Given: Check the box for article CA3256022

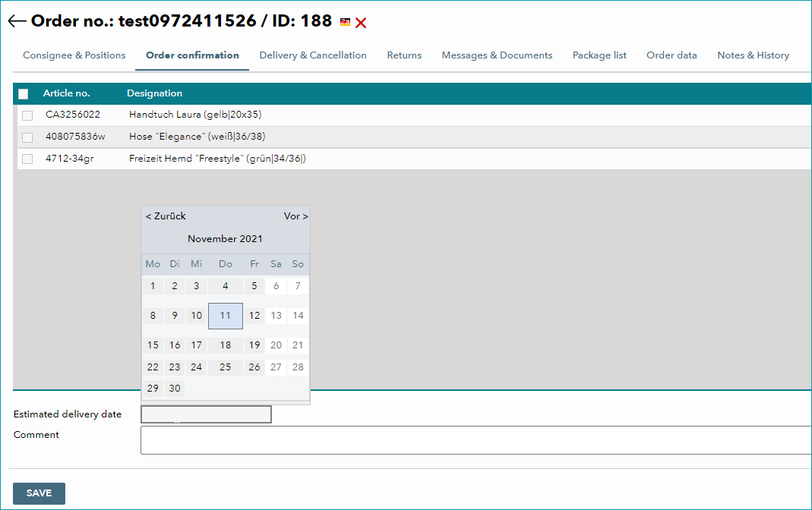Looking at the screenshot, I should pos(27,115).
